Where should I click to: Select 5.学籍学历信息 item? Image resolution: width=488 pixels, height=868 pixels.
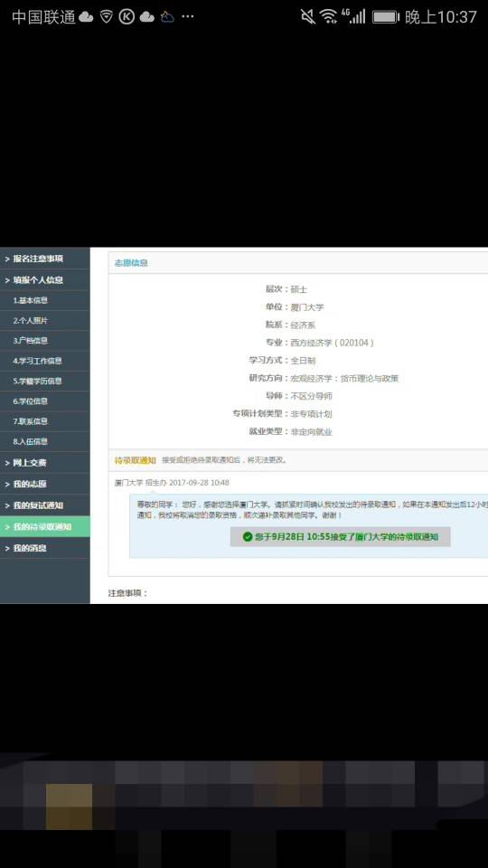(x=45, y=381)
